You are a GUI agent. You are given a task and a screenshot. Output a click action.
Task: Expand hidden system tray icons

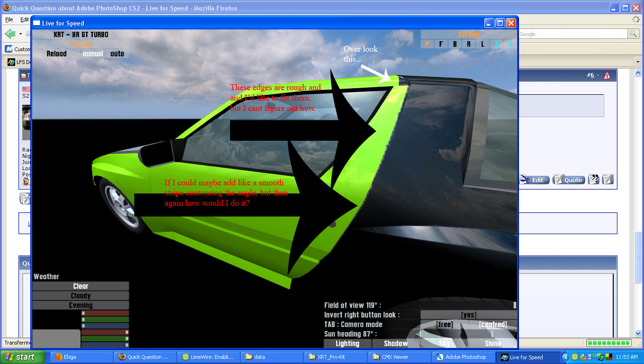pyautogui.click(x=565, y=357)
